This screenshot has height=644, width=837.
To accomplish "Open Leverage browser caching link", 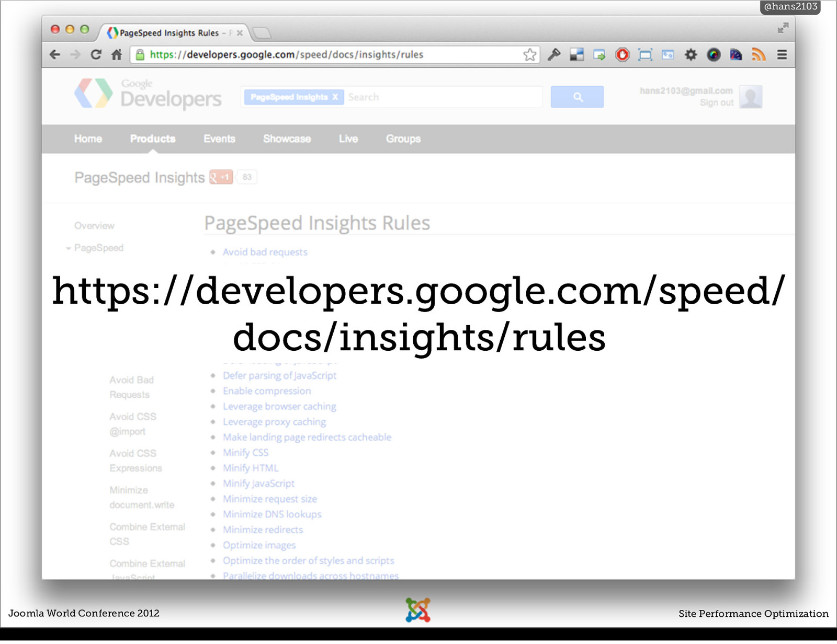I will coord(279,406).
